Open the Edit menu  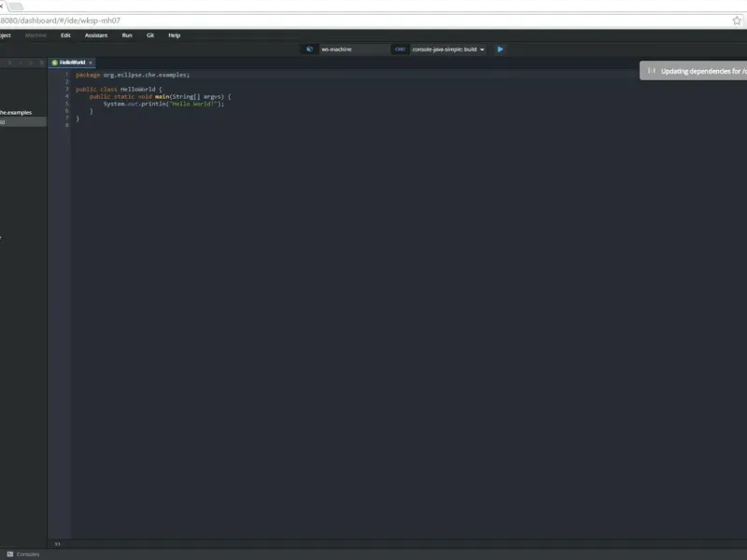(65, 35)
